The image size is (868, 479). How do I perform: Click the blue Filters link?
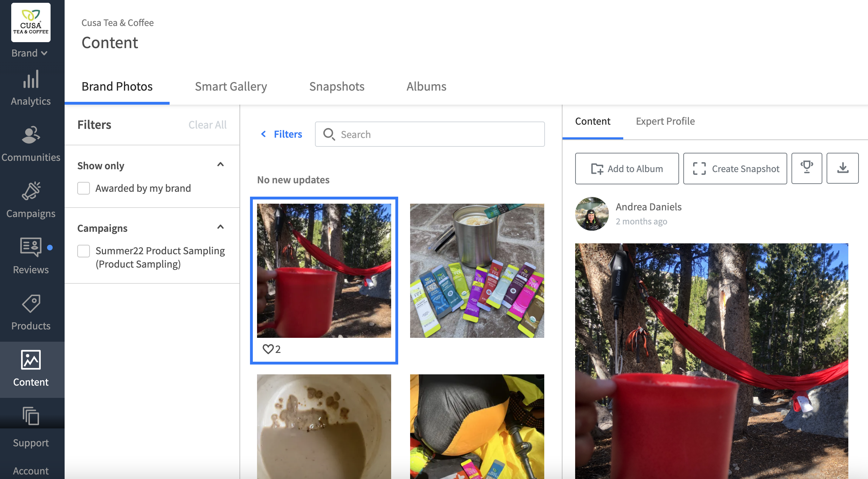pyautogui.click(x=288, y=134)
